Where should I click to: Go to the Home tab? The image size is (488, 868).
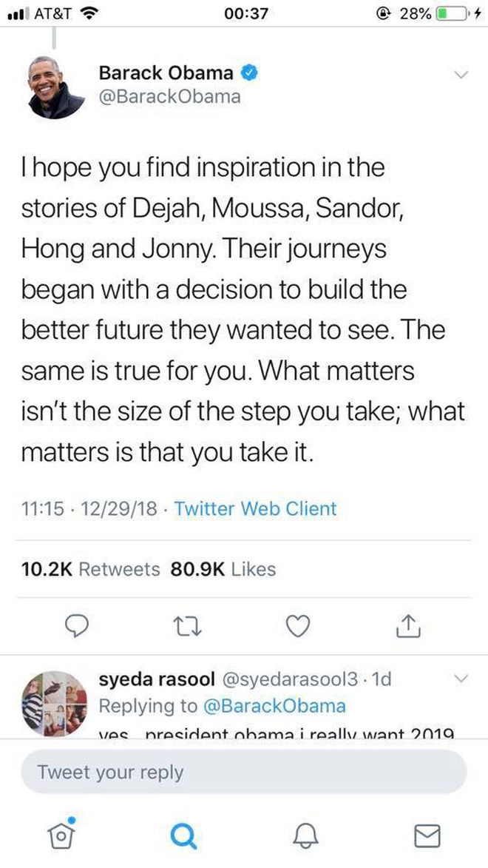point(62,835)
